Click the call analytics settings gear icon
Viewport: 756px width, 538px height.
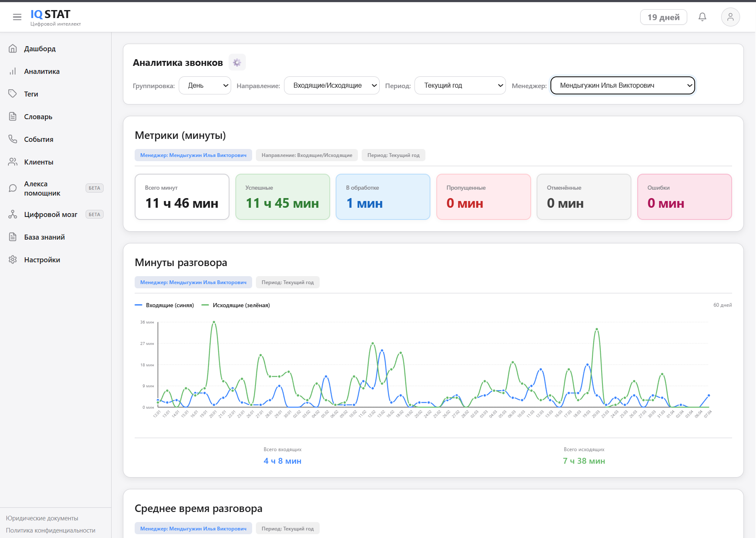tap(237, 63)
